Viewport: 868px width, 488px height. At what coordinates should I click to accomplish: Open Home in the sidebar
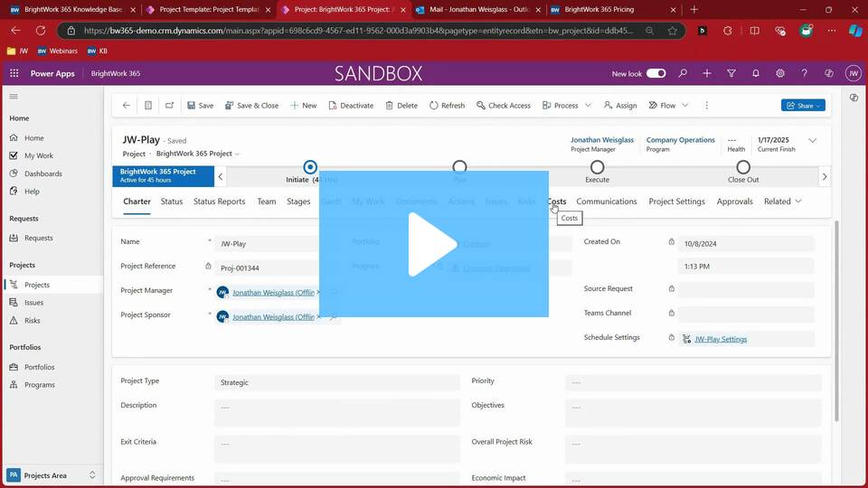pyautogui.click(x=33, y=137)
